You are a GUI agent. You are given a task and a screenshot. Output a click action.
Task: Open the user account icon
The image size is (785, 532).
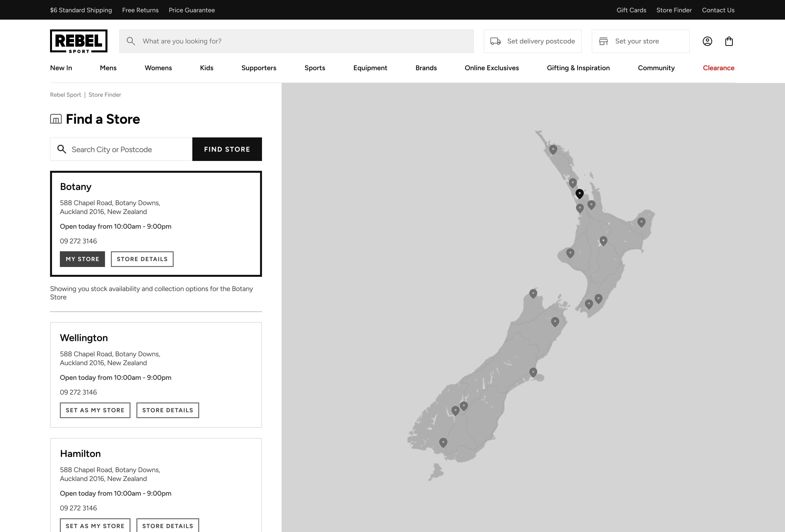coord(707,41)
